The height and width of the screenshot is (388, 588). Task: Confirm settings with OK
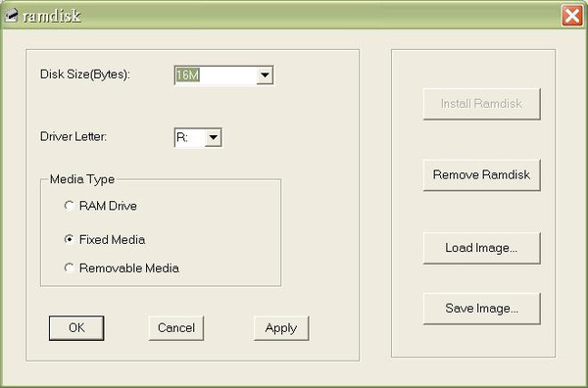pos(76,328)
